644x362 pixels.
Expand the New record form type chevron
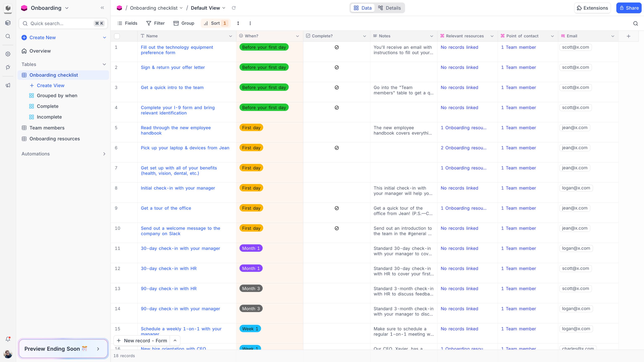pyautogui.click(x=175, y=340)
